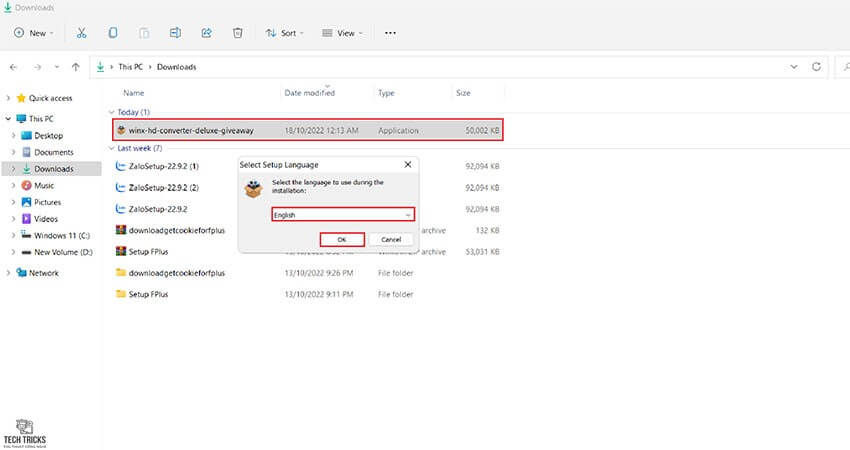Open the See more ellipsis menu

(390, 33)
